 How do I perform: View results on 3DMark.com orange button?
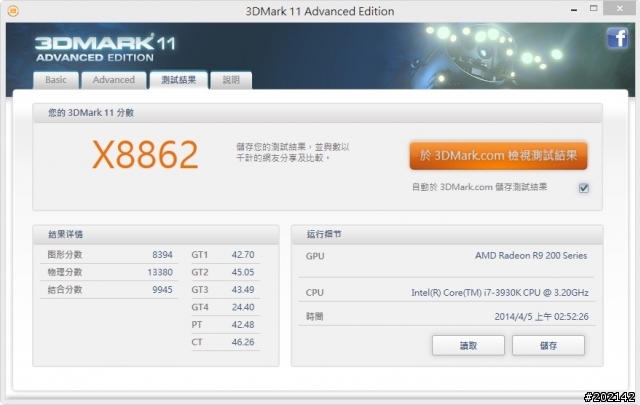(x=498, y=156)
